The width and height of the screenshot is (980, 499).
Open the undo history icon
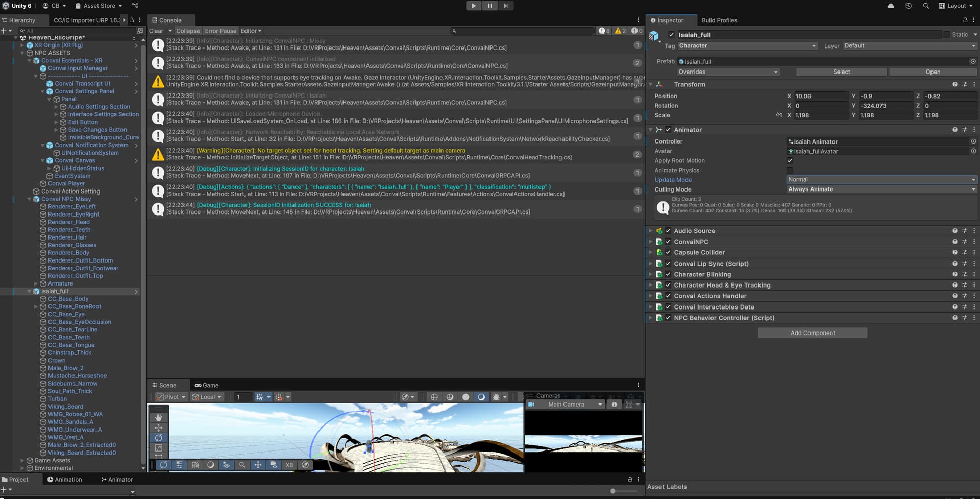(909, 6)
